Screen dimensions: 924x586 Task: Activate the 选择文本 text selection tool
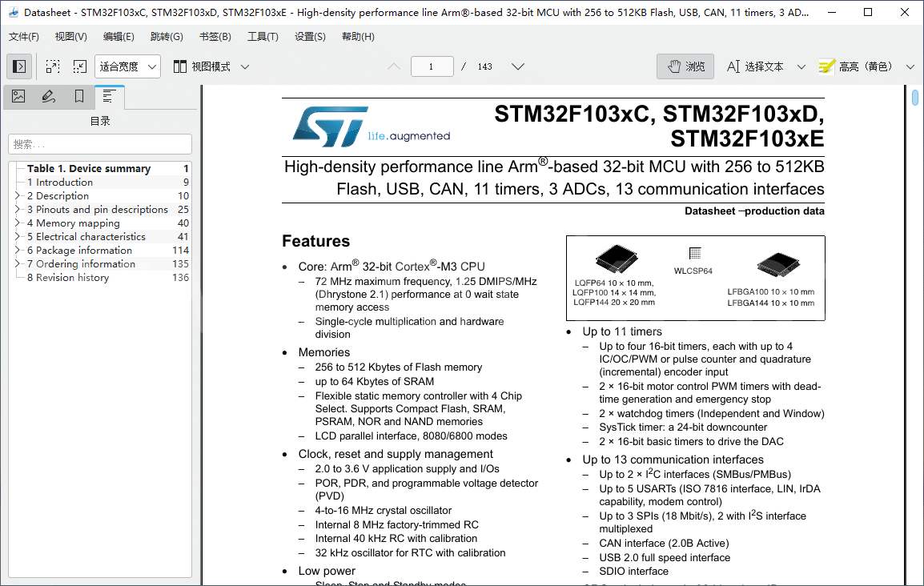(x=755, y=66)
